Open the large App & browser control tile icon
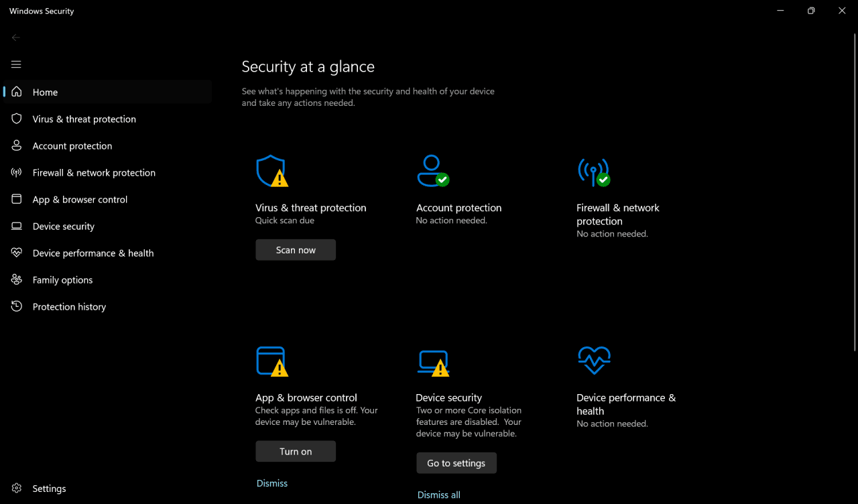The height and width of the screenshot is (504, 858). coord(272,361)
